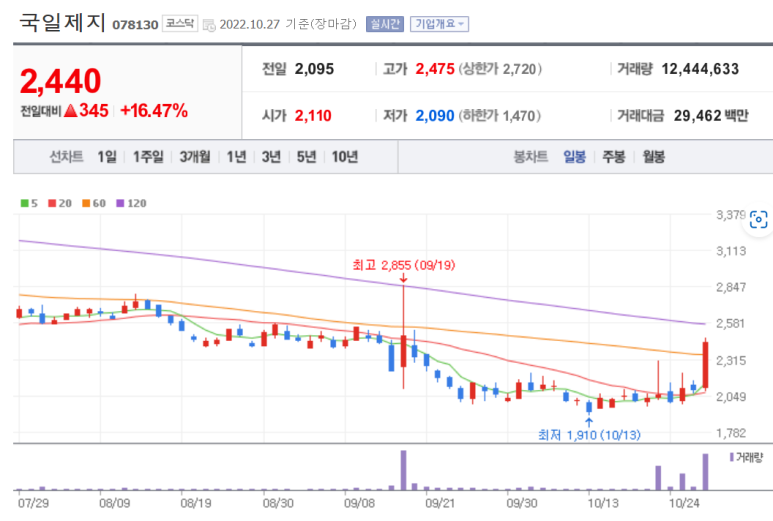This screenshot has height=521, width=773.
Task: Select the 5년 line chart period
Action: tap(306, 157)
